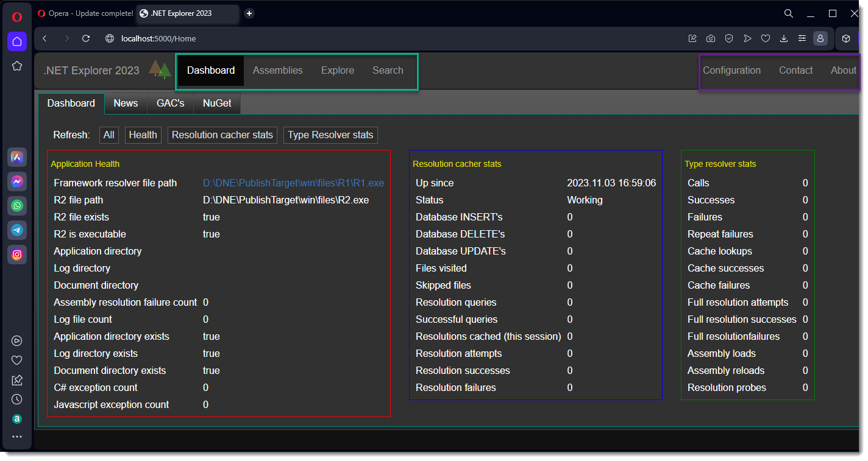Screen dimensions: 868x461
Task: Refresh Type Resolver stats button
Action: click(330, 135)
